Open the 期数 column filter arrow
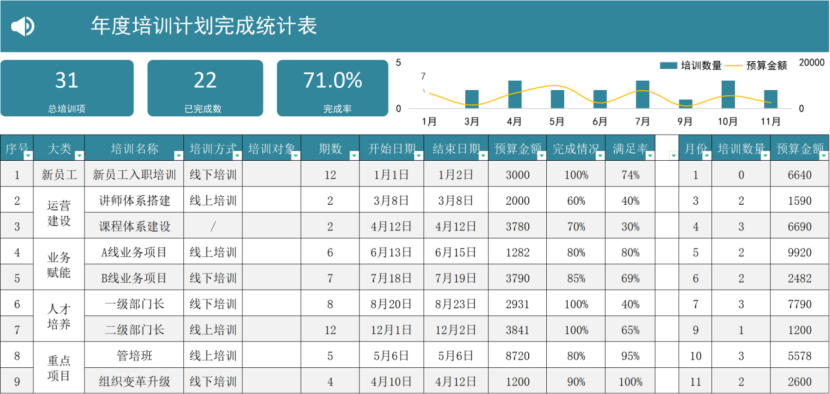The width and height of the screenshot is (830, 394). 354,155
